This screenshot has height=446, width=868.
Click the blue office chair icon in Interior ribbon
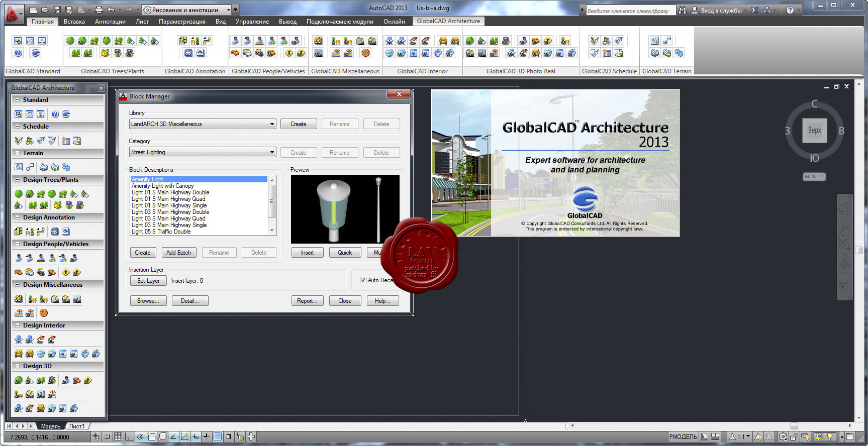(390, 41)
